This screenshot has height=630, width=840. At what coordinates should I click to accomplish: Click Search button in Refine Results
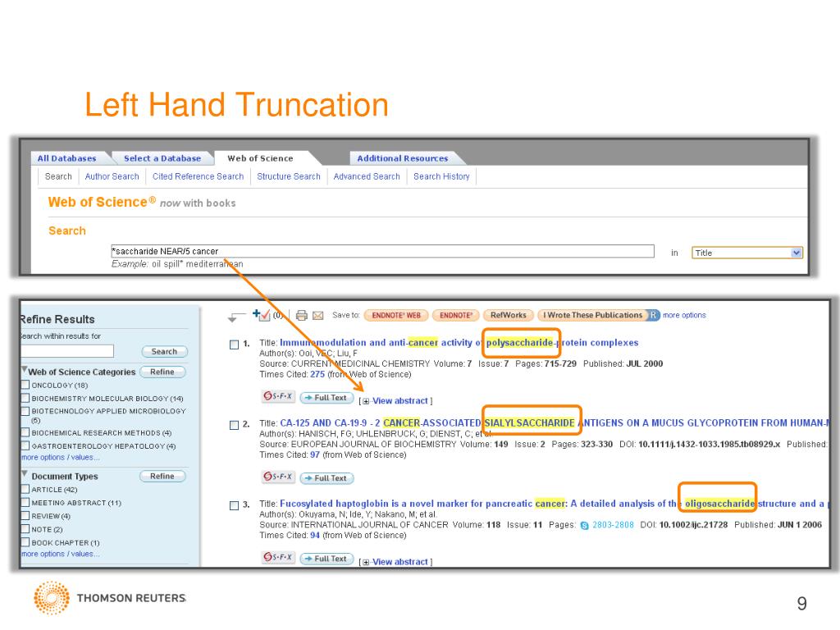pyautogui.click(x=164, y=351)
